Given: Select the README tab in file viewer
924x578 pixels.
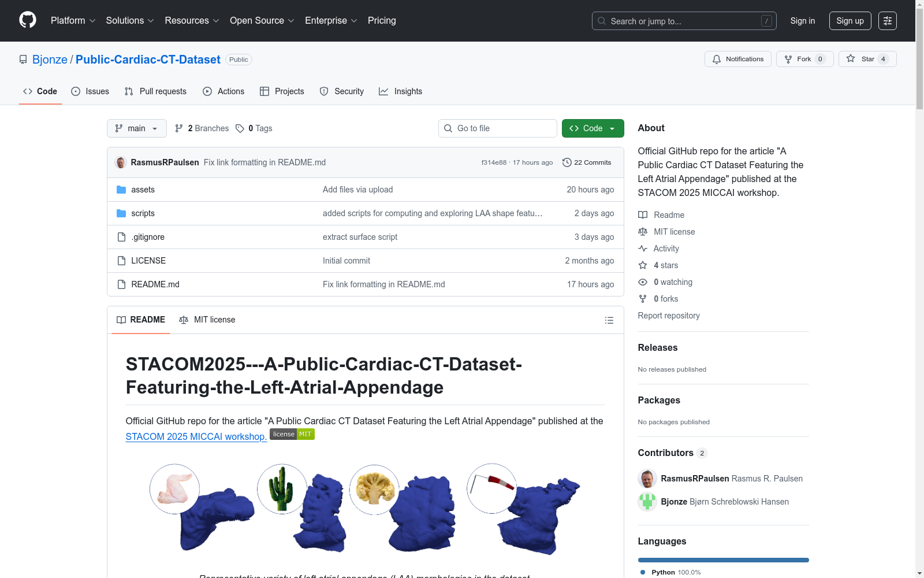Looking at the screenshot, I should point(141,320).
